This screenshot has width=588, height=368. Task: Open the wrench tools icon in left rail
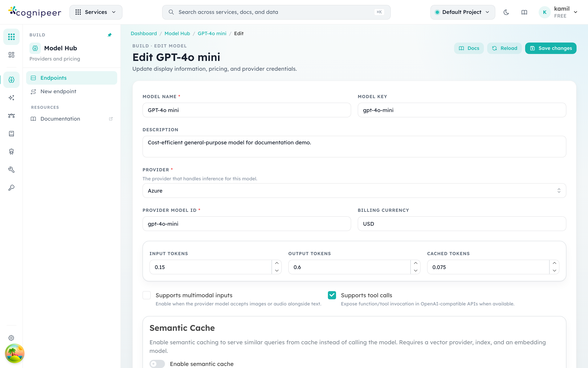coord(11,170)
